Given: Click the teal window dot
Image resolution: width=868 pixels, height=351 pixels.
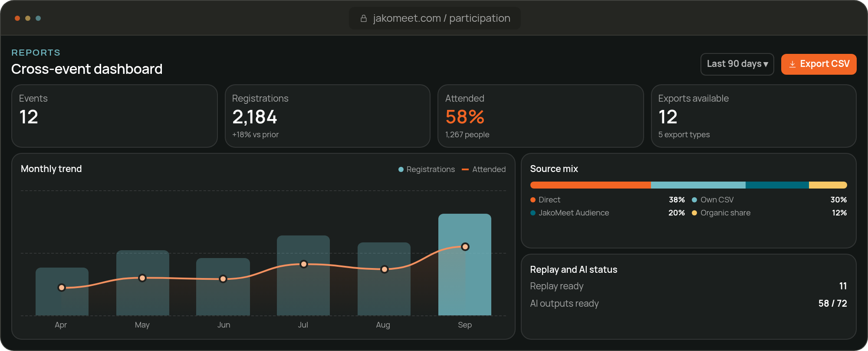Looking at the screenshot, I should [x=38, y=18].
